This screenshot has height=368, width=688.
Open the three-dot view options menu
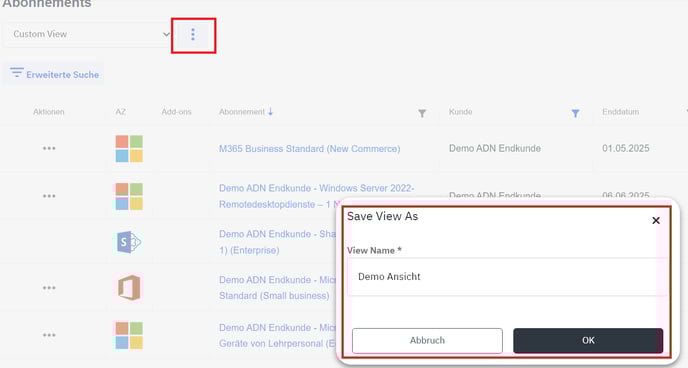193,35
